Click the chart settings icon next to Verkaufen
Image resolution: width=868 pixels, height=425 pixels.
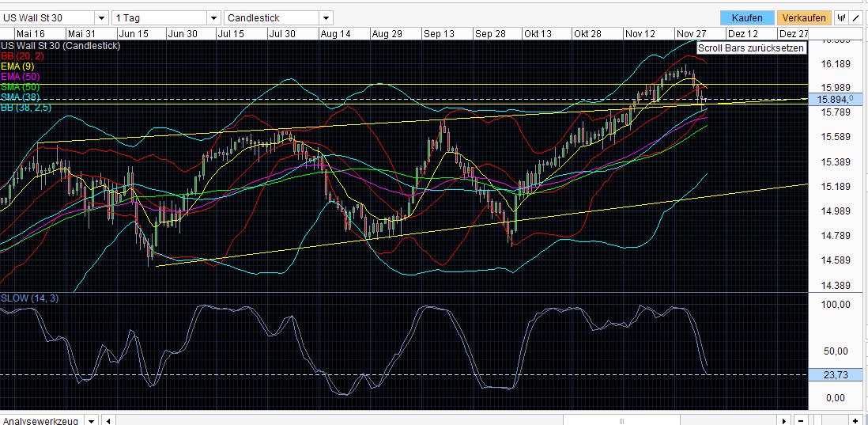click(x=843, y=17)
